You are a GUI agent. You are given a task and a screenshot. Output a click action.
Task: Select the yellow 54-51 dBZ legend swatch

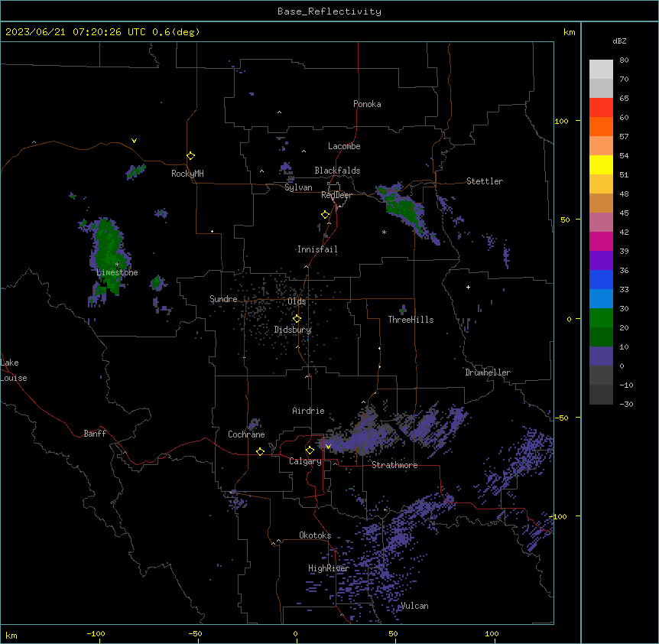click(601, 164)
